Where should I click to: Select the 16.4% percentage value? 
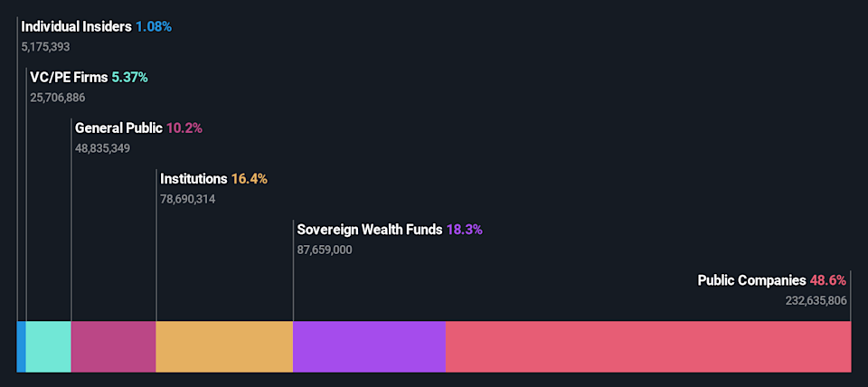[x=250, y=179]
